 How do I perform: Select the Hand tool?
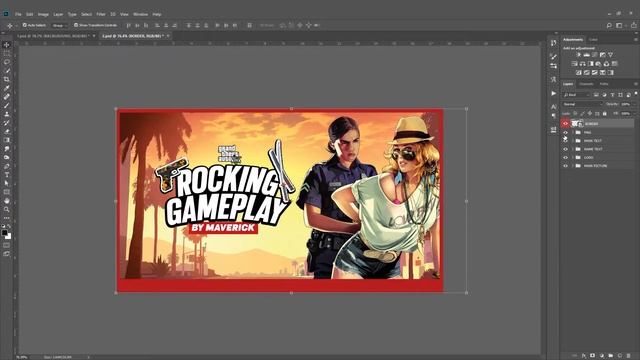point(7,201)
